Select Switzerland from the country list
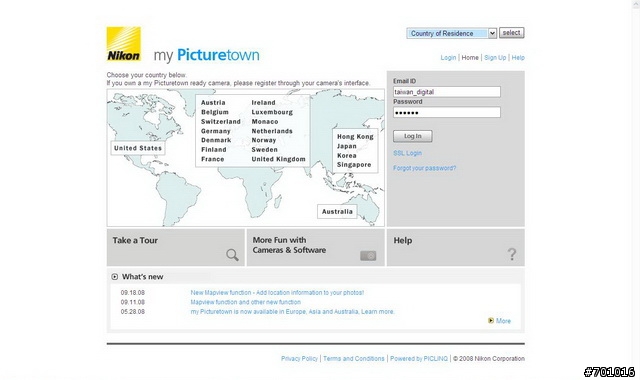Screen dimensions: 640x380 [221, 122]
